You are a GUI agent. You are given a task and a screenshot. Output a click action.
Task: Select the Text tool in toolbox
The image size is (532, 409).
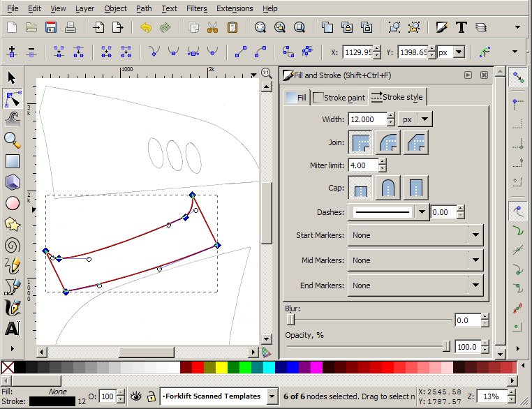point(12,328)
